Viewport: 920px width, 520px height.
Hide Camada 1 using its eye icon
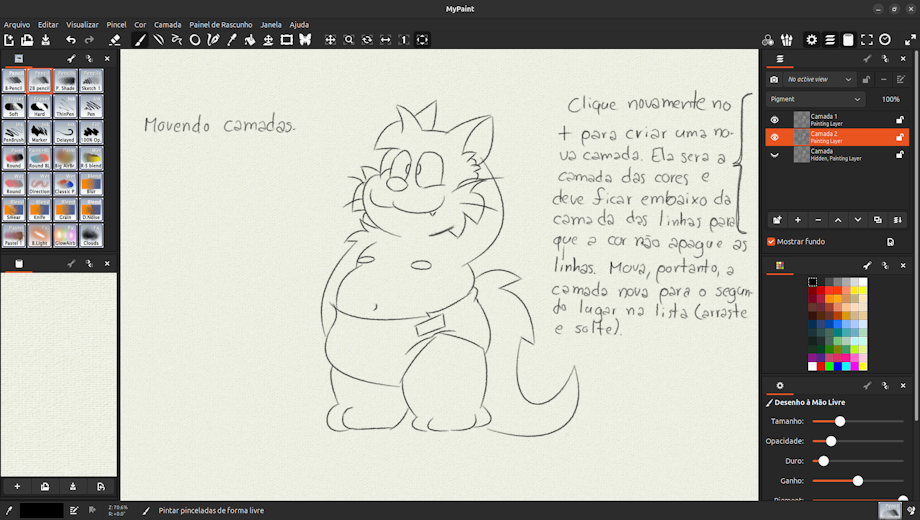(774, 120)
